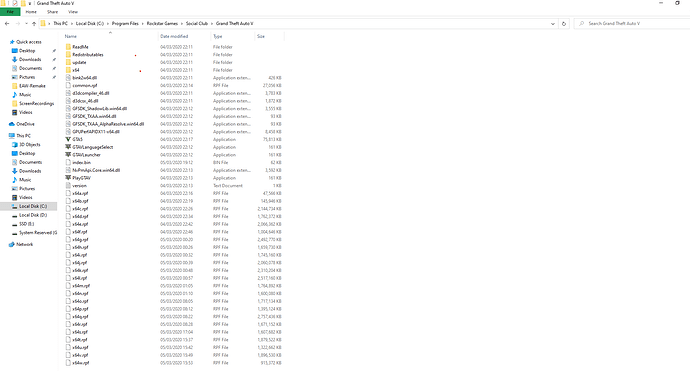Select the x64a.rpf file name
690x371 pixels.
coord(80,193)
